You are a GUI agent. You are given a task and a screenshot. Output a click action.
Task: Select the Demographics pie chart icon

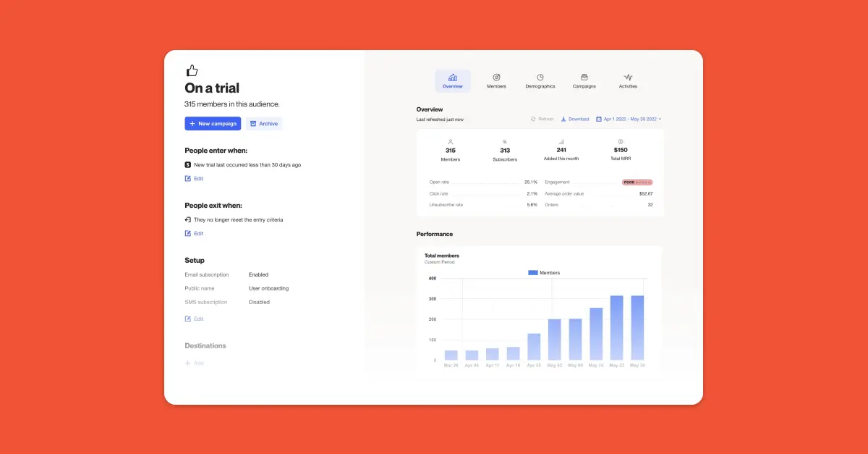540,76
